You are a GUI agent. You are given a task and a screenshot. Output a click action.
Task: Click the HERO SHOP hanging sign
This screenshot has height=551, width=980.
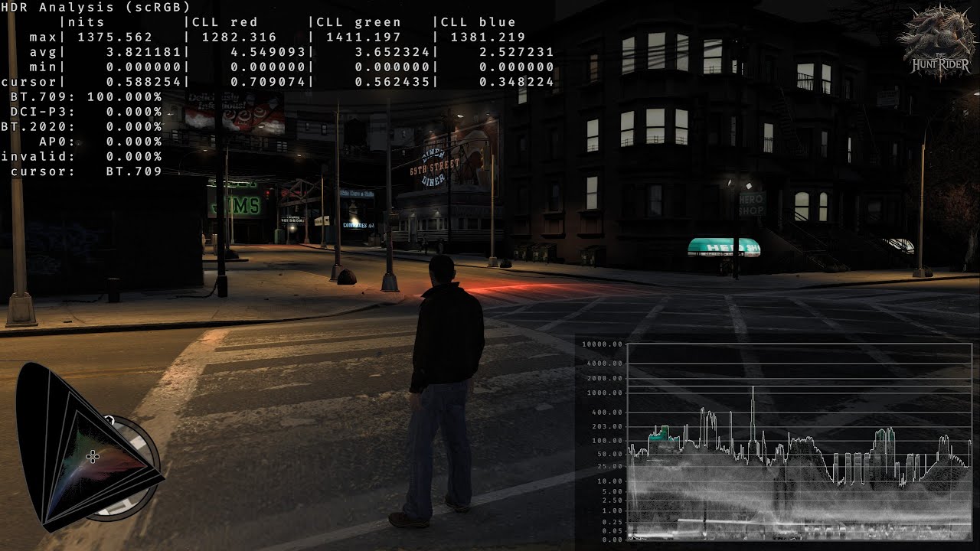point(752,204)
